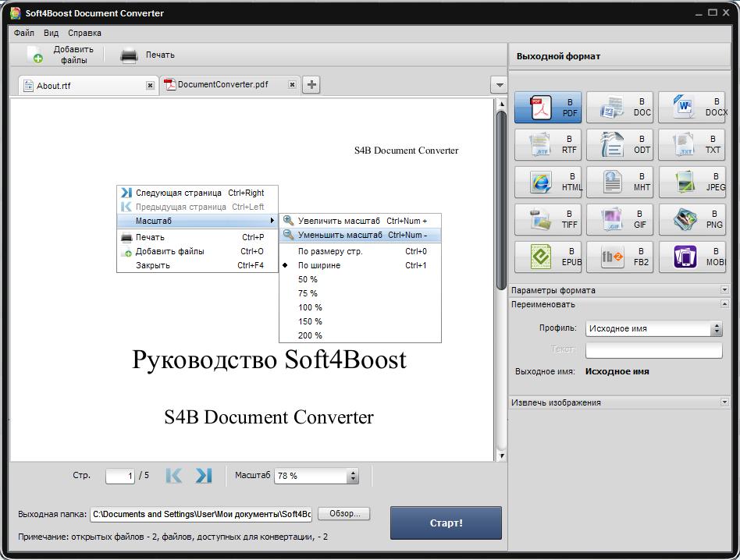Switch to the About.rtf tab
Screen dimensions: 740x560
click(87, 85)
